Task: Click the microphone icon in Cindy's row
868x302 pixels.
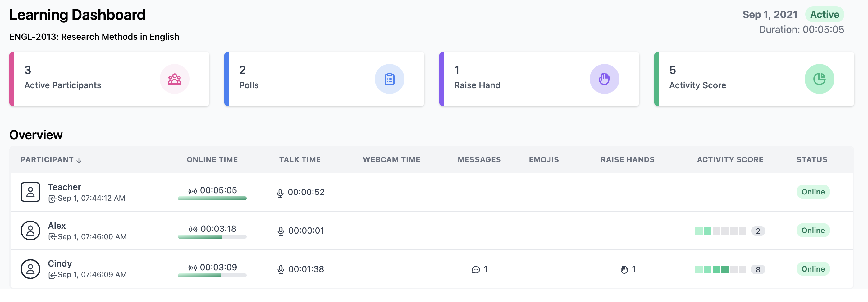Action: click(x=281, y=270)
